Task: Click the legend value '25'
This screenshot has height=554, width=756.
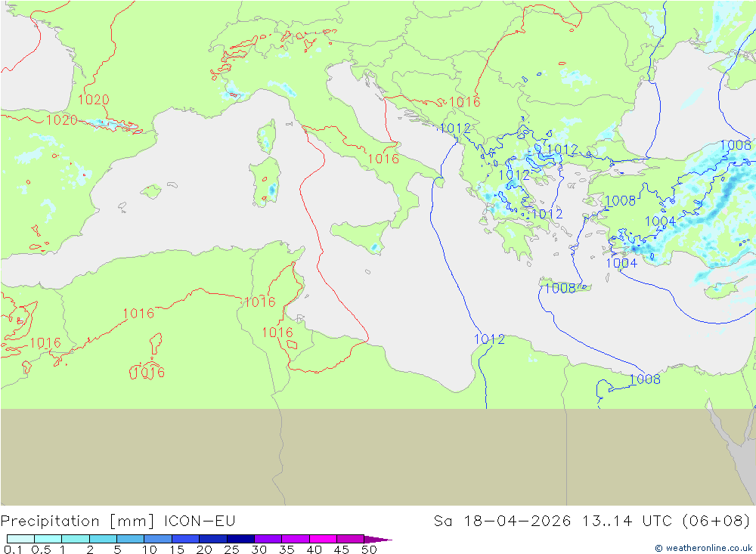Action: pos(232,549)
